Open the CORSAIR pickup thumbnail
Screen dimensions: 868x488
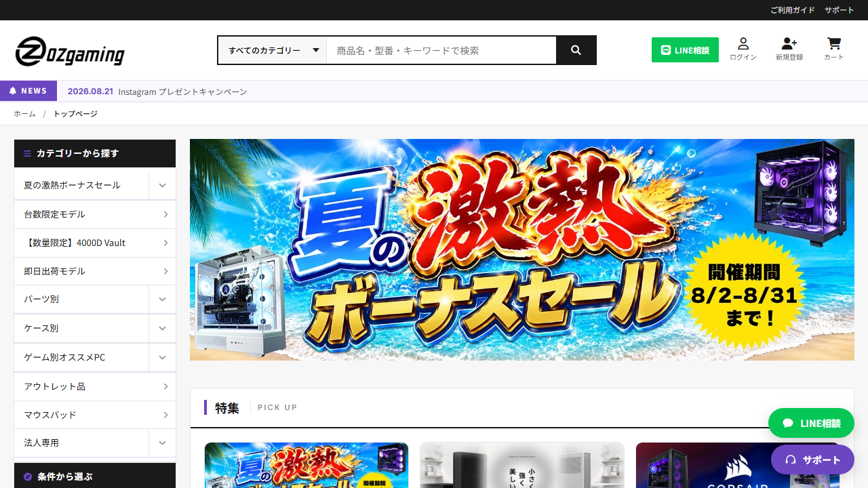pos(738,465)
